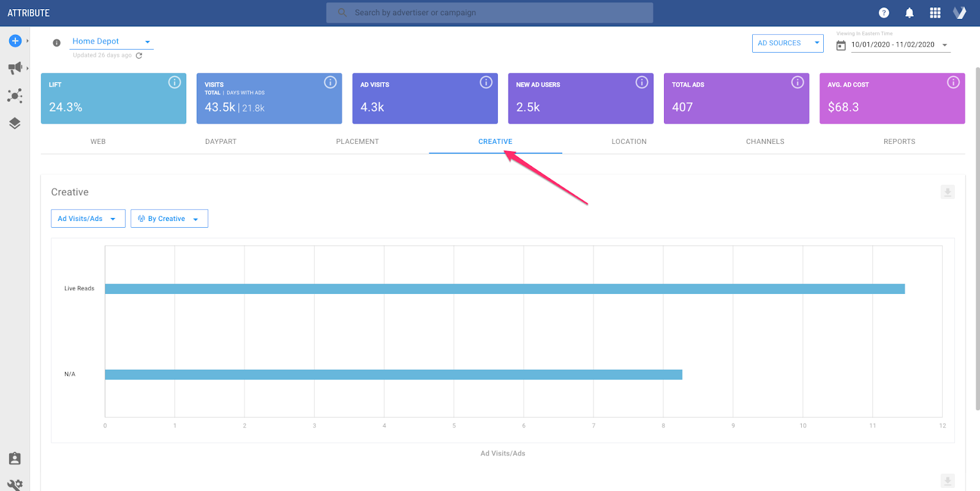Viewport: 980px width, 491px height.
Task: Open the Ad Visits/Ads metric dropdown
Action: pyautogui.click(x=88, y=219)
